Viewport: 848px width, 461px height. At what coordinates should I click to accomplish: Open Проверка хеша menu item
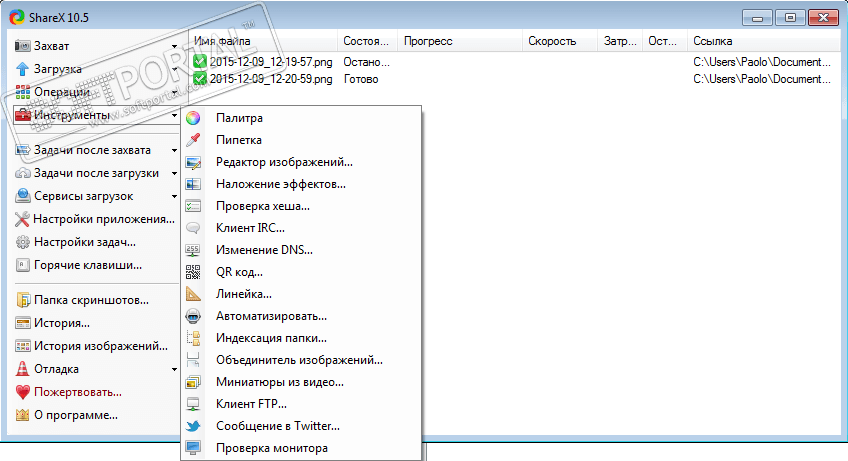coord(301,206)
